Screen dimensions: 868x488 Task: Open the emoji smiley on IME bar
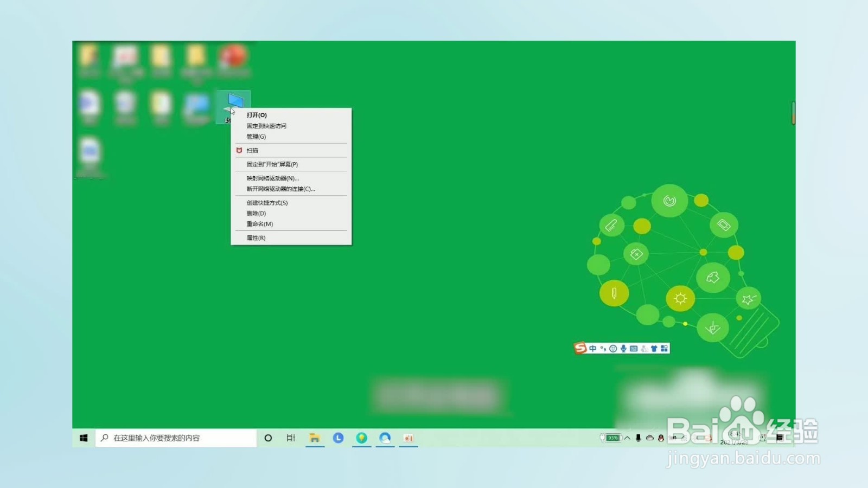(x=613, y=349)
